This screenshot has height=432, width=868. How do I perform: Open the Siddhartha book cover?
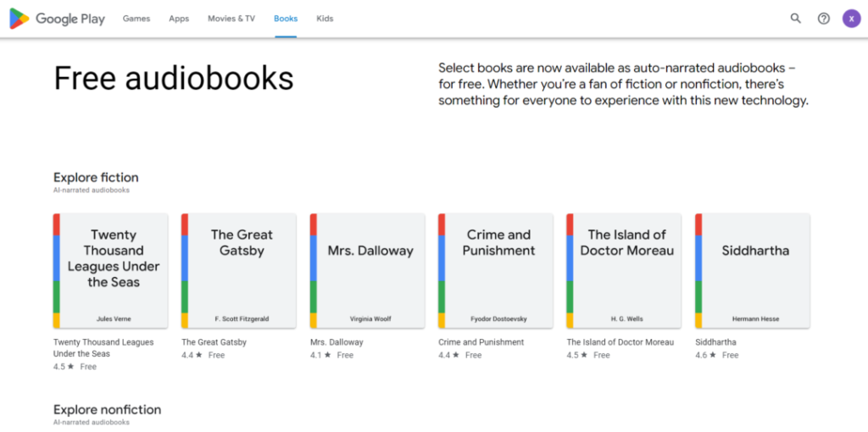753,271
